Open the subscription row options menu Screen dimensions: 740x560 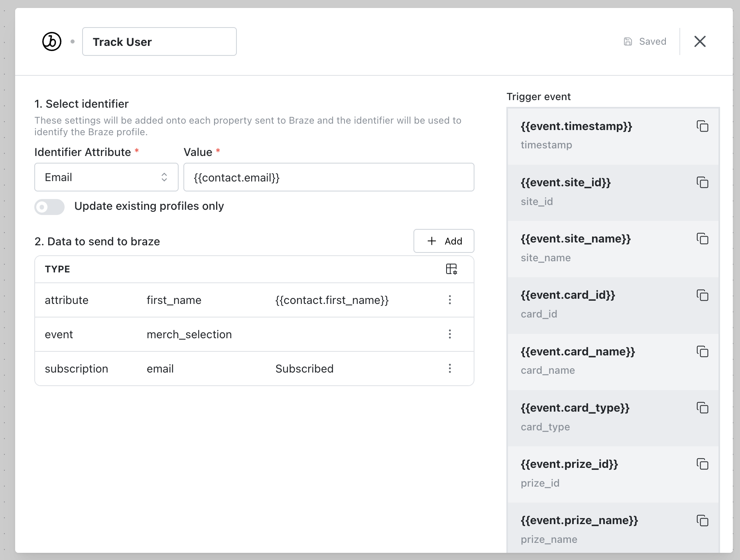450,369
